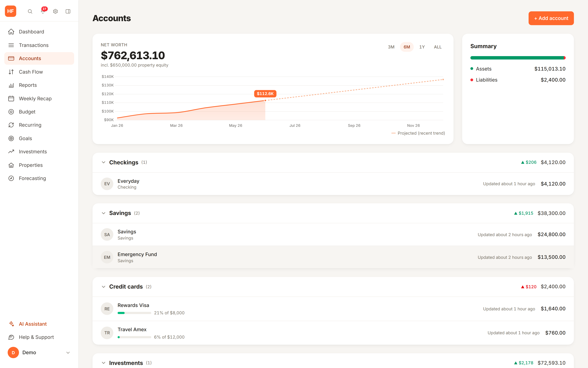Image resolution: width=588 pixels, height=368 pixels.
Task: Click the Demo user avatar
Action: click(x=13, y=352)
